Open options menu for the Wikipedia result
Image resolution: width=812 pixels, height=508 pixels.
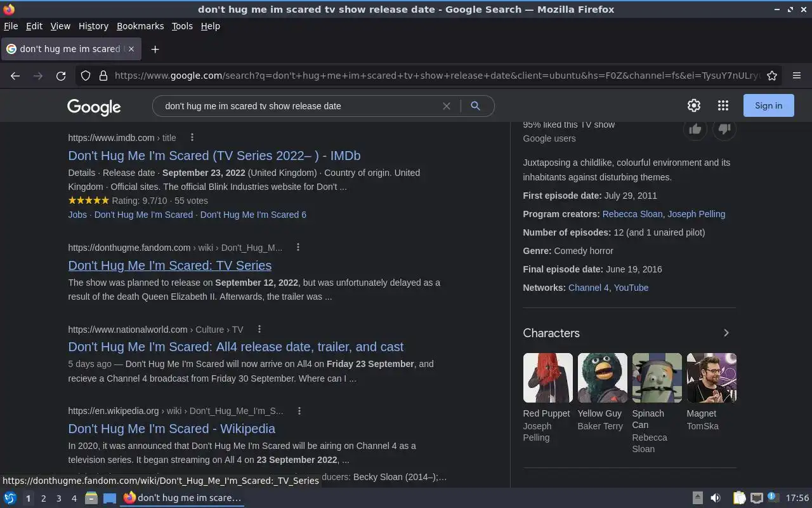click(x=299, y=411)
